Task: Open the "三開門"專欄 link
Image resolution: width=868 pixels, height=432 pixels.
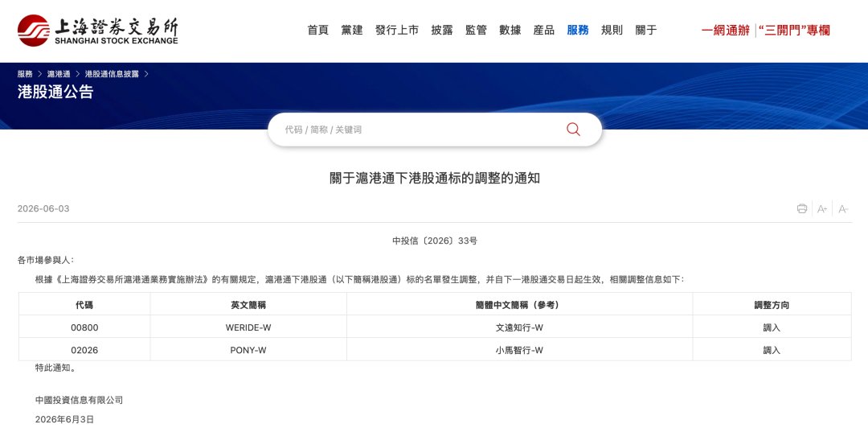Action: 794,31
